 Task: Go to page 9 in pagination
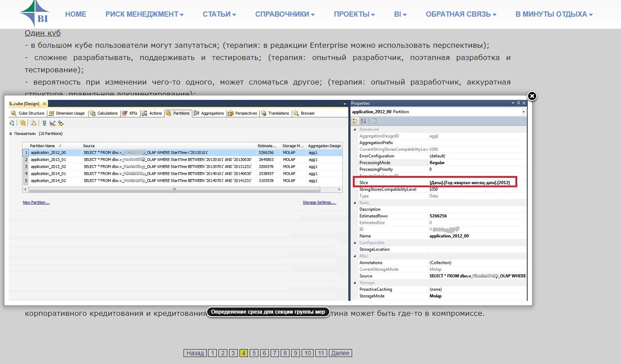click(x=296, y=353)
